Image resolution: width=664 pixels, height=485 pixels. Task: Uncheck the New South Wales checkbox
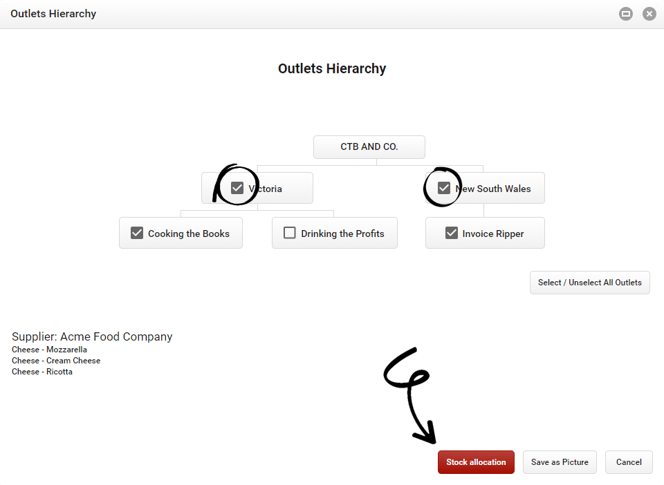point(444,188)
